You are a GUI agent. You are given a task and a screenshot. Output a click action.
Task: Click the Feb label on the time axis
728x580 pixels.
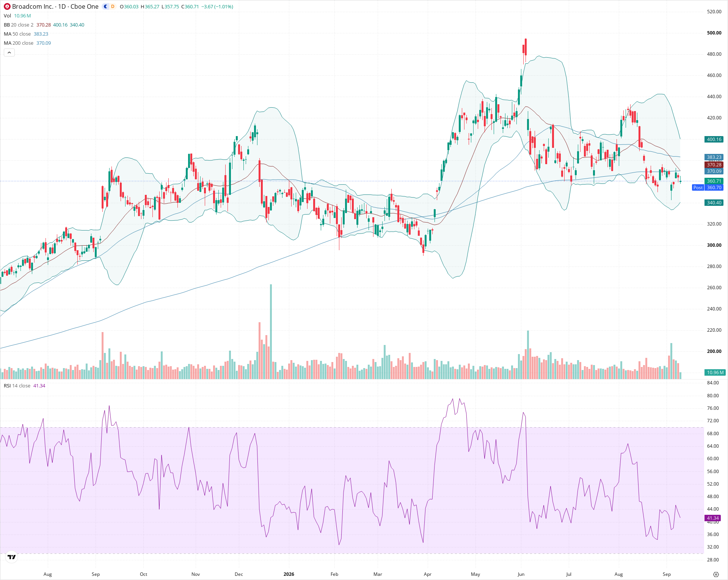pyautogui.click(x=334, y=574)
